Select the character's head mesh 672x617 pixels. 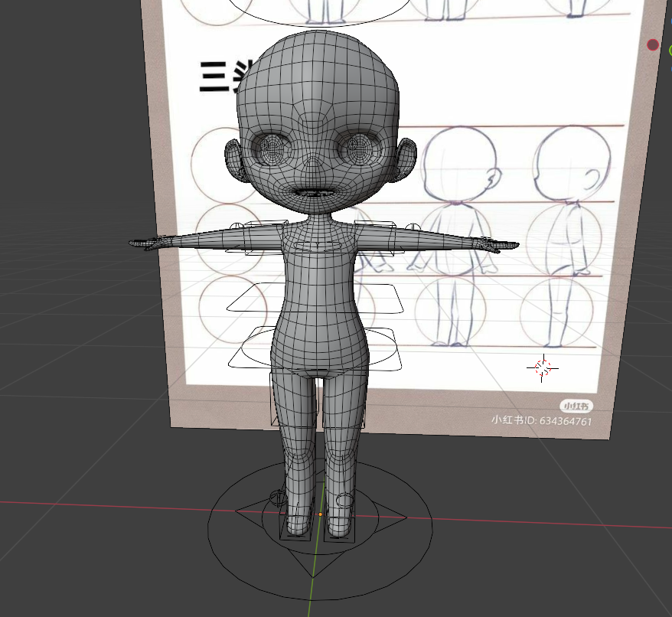[318, 122]
